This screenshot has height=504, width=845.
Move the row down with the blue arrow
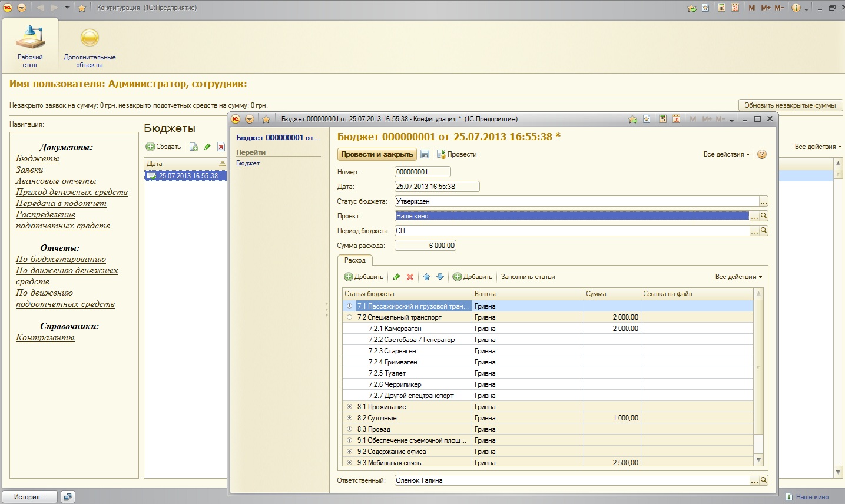440,277
